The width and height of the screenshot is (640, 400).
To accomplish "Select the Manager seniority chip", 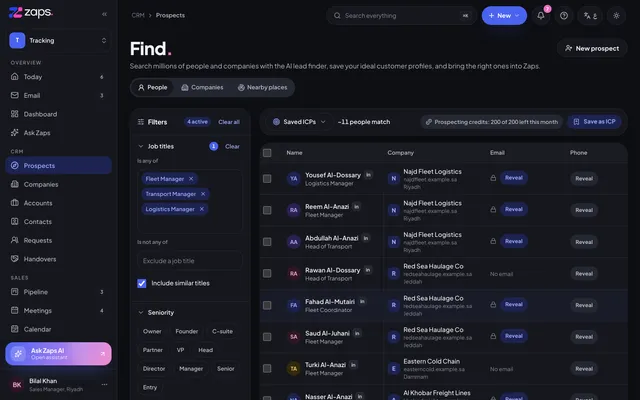I will 191,369.
